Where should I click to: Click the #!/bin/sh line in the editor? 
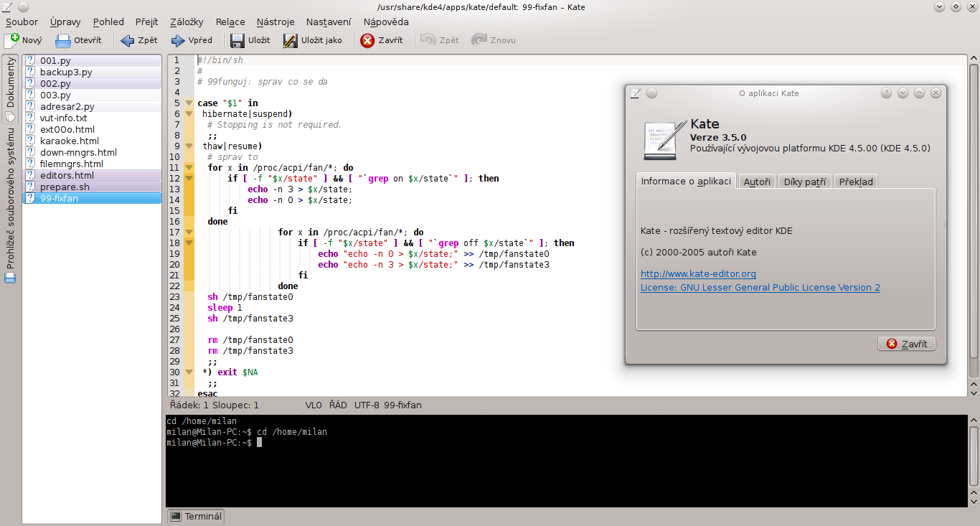coord(220,60)
